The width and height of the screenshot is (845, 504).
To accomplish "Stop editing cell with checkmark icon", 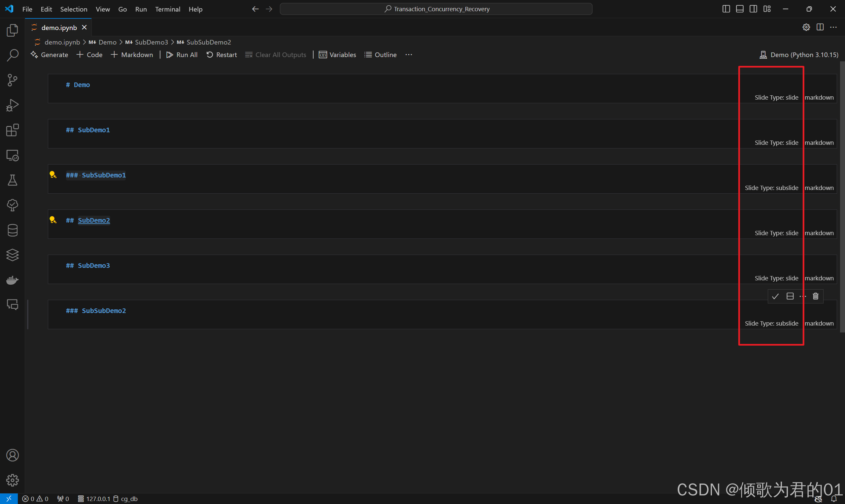I will [775, 296].
